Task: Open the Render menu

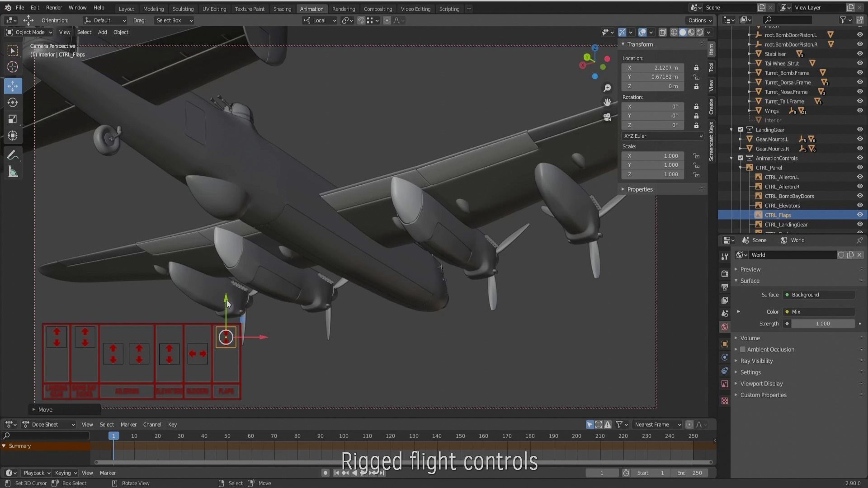Action: 54,8
